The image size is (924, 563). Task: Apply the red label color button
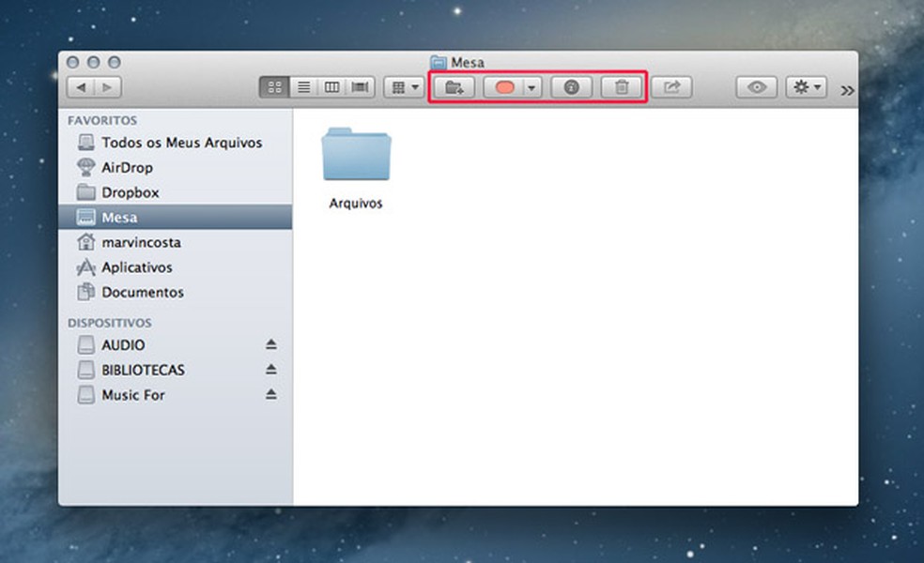pyautogui.click(x=504, y=88)
